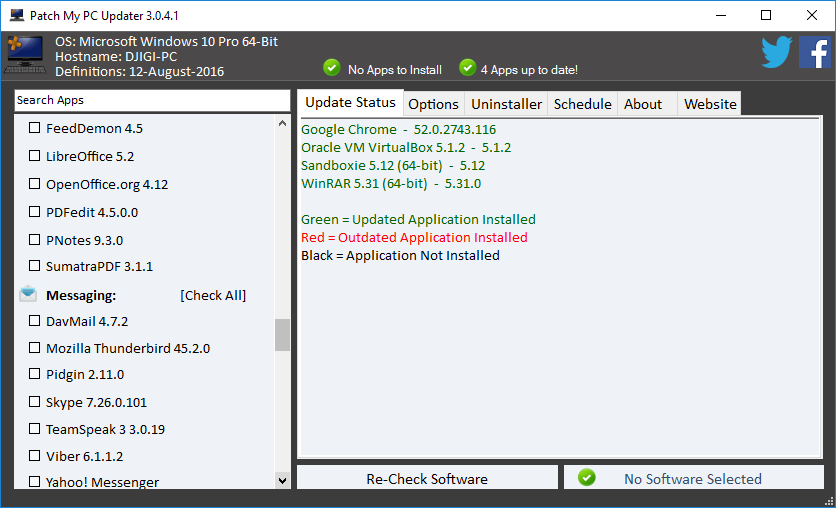Check the DavMail 4.7.2 box
Screen dimensions: 836x508
34,320
